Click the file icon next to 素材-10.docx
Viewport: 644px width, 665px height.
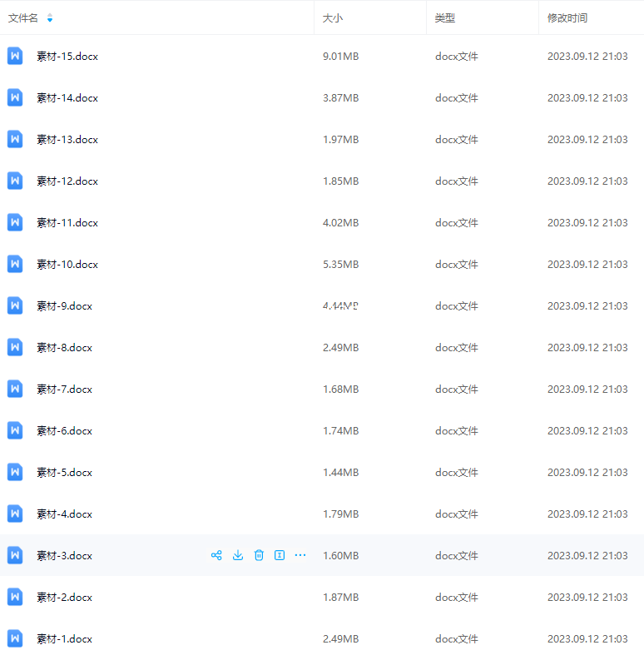[15, 264]
